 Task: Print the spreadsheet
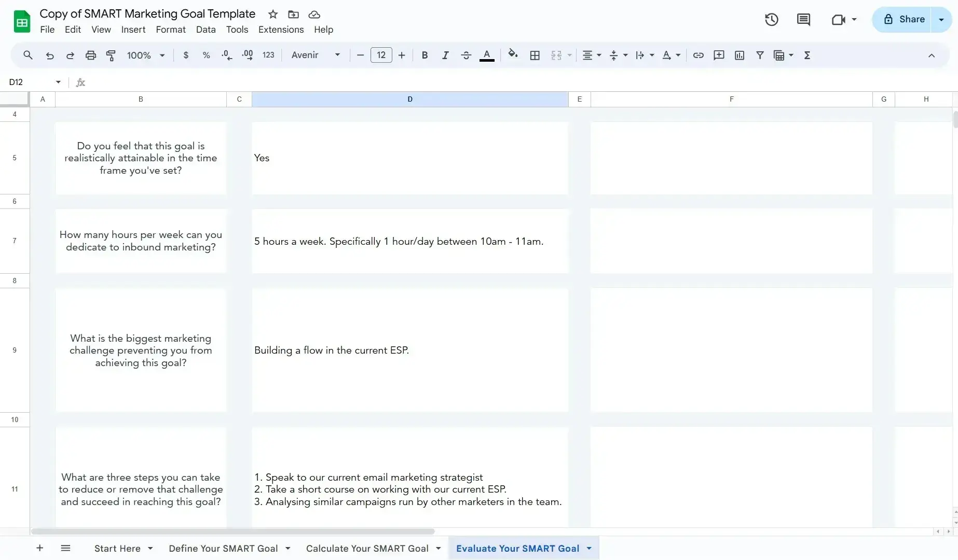pyautogui.click(x=91, y=55)
